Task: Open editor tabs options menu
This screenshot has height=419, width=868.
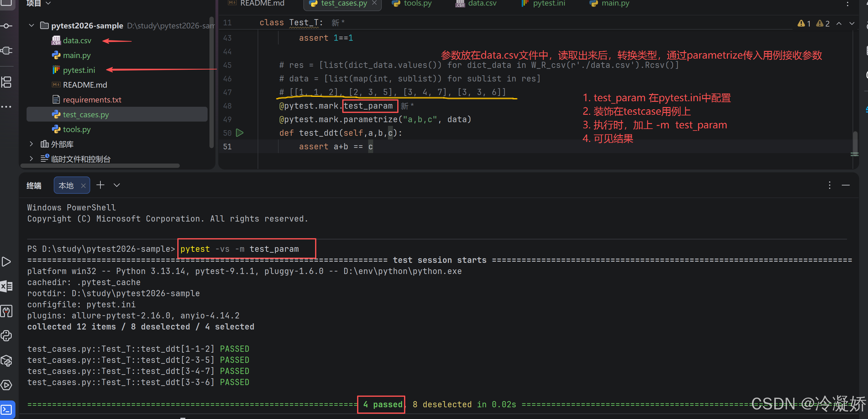Action: coord(847,4)
